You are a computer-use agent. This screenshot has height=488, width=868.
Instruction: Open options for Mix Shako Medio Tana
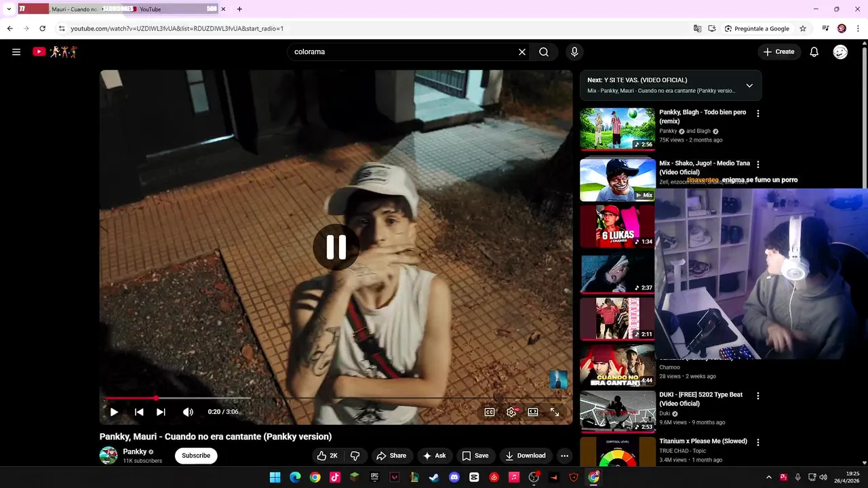758,164
